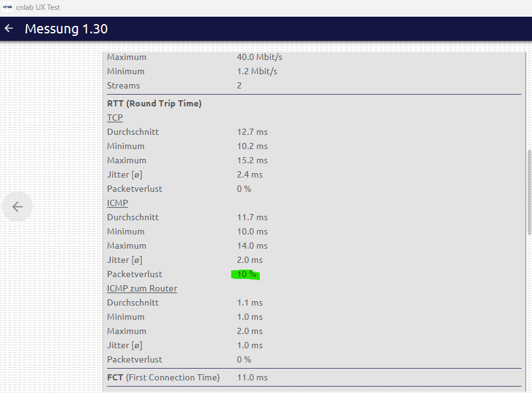Click the FCT (First Connection Time) label

click(163, 377)
